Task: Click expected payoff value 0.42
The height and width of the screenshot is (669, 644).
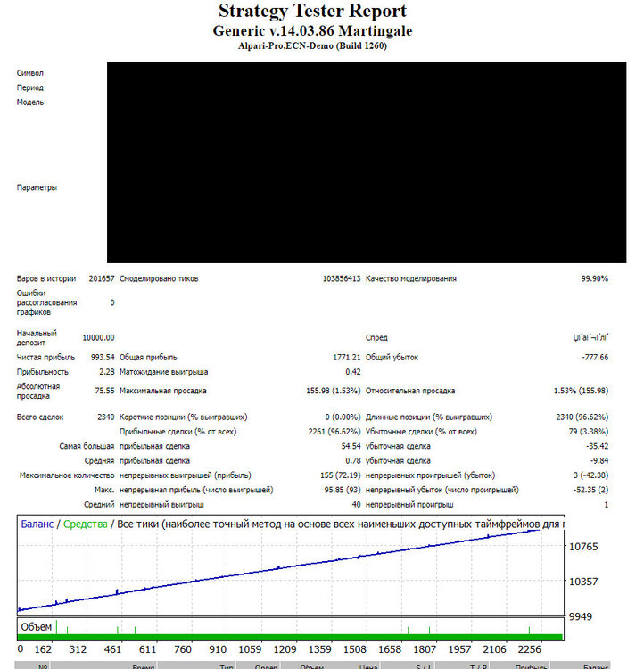Action: (x=353, y=372)
